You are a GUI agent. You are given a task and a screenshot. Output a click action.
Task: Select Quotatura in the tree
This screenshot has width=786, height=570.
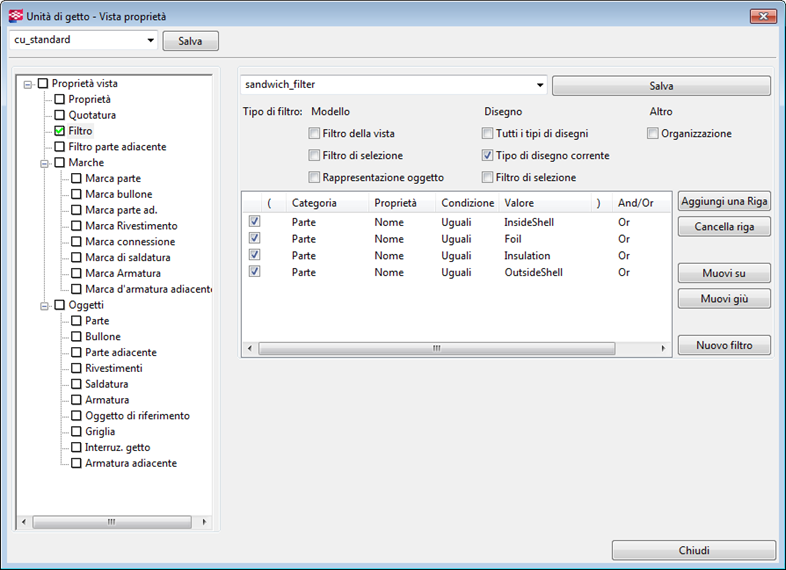pos(92,115)
